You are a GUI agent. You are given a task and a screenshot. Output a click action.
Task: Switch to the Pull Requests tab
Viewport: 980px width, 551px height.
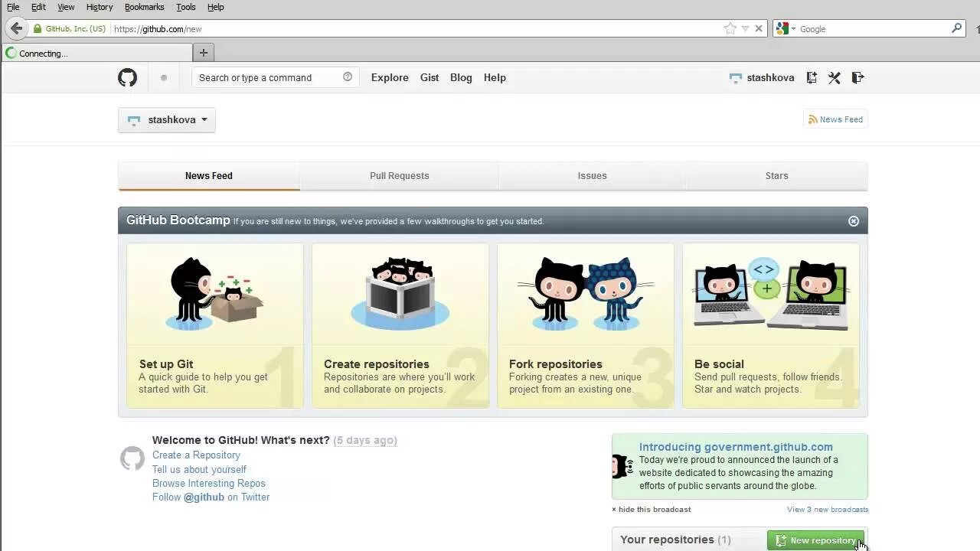400,175
